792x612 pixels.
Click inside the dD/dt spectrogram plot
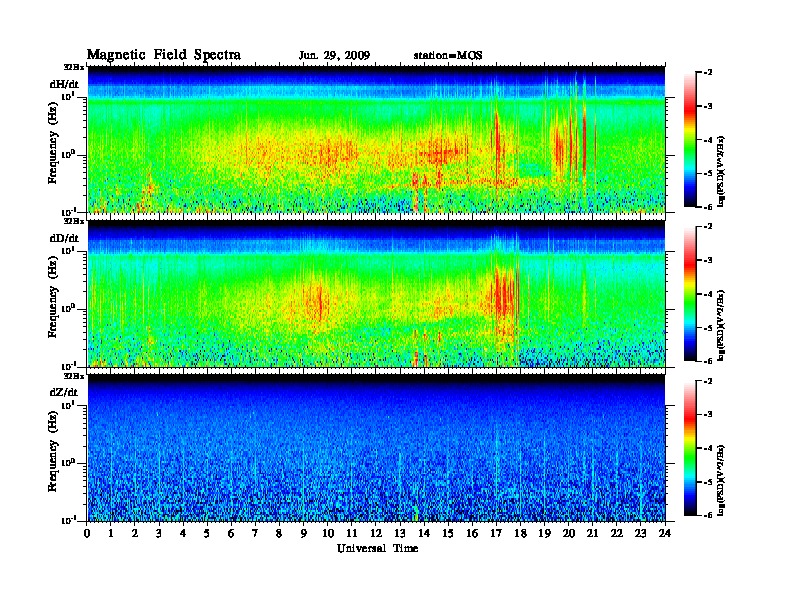(x=376, y=293)
